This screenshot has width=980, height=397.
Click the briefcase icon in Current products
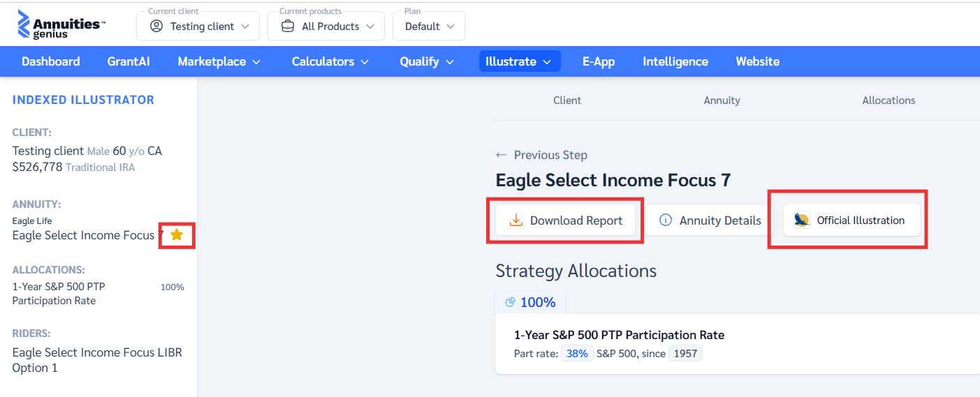[x=288, y=27]
